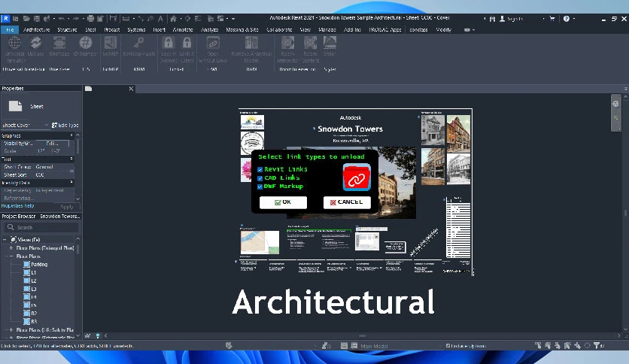Switch to the Manage ribbon tab
This screenshot has width=629, height=364.
[327, 29]
